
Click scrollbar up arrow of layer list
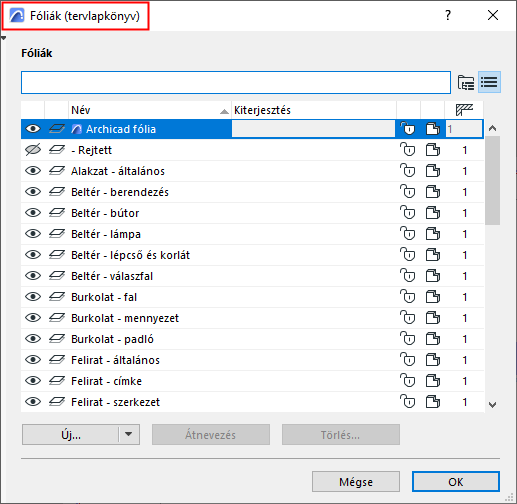[492, 128]
